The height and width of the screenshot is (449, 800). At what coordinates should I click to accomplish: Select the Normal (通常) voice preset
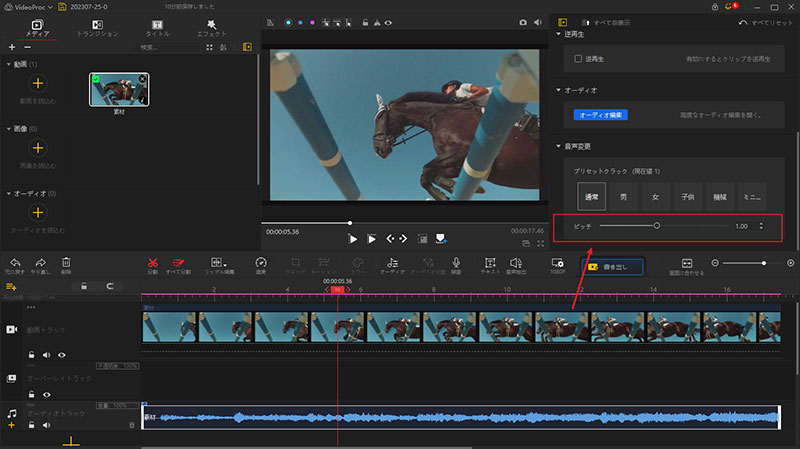coord(591,196)
